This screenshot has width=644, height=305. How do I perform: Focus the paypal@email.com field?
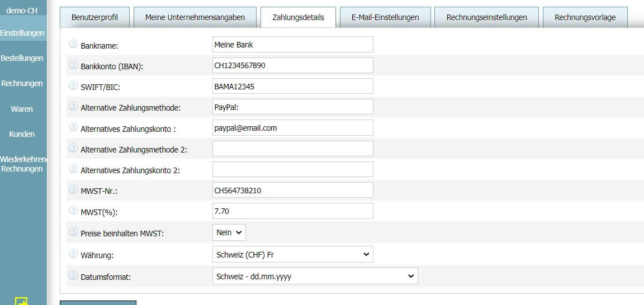pyautogui.click(x=293, y=128)
